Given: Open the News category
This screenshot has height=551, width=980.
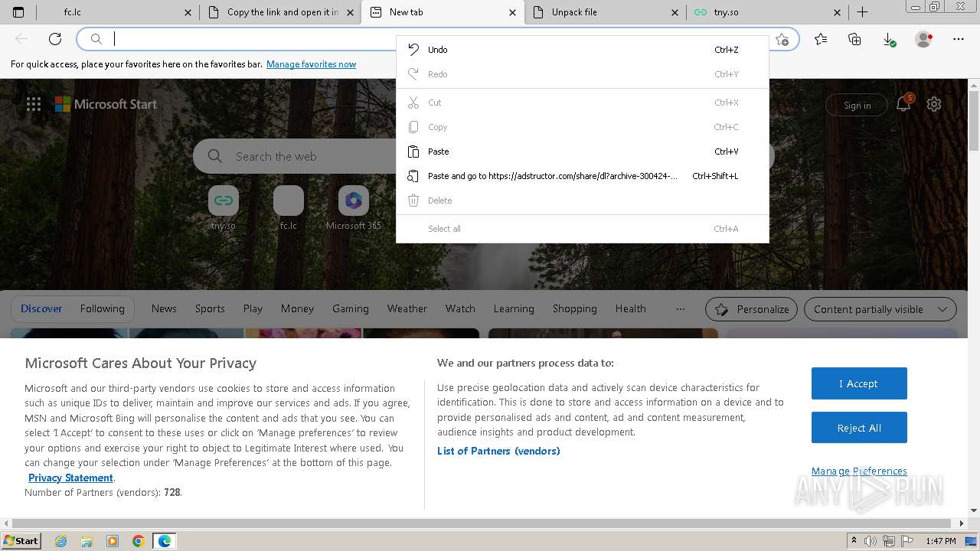Looking at the screenshot, I should [x=164, y=308].
